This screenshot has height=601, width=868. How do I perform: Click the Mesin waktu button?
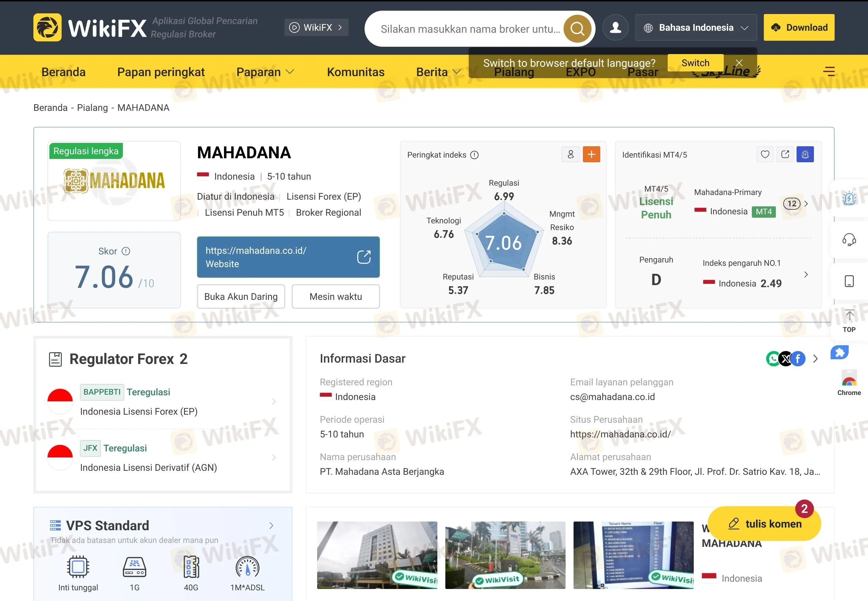click(336, 297)
